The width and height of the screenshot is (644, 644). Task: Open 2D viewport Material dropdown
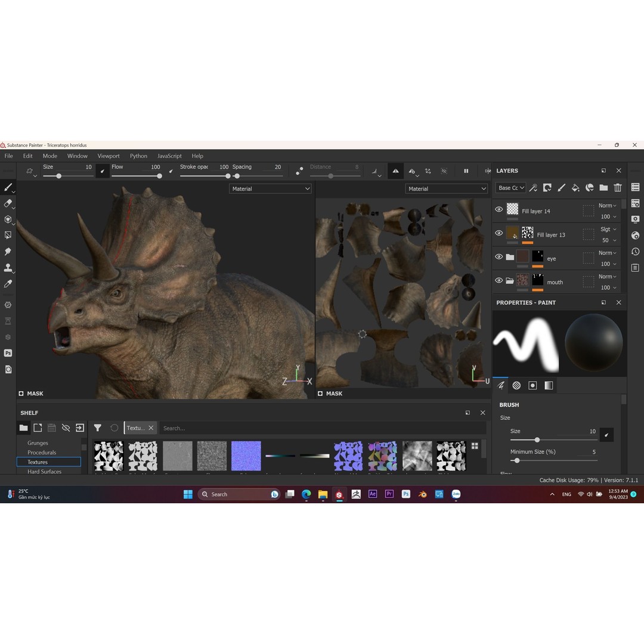click(447, 188)
